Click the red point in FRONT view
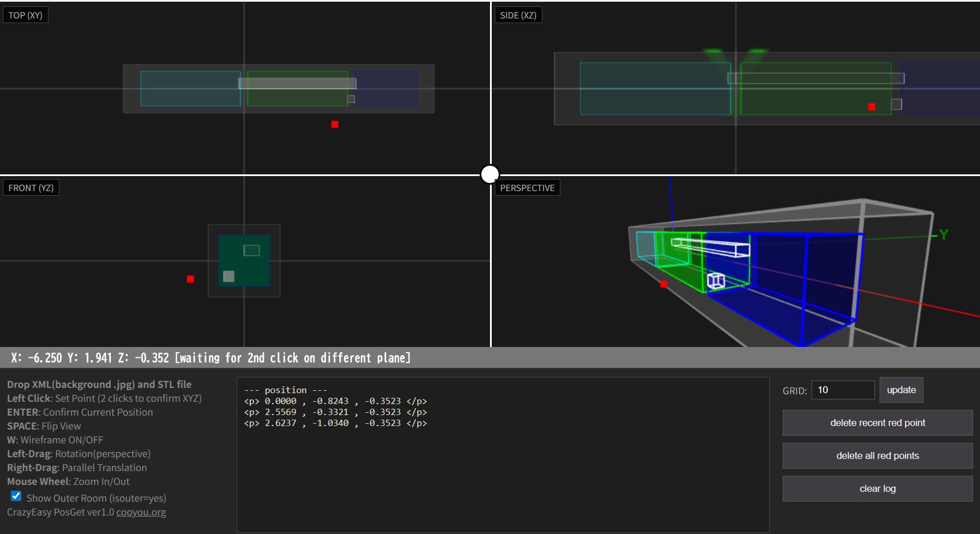 tap(190, 279)
